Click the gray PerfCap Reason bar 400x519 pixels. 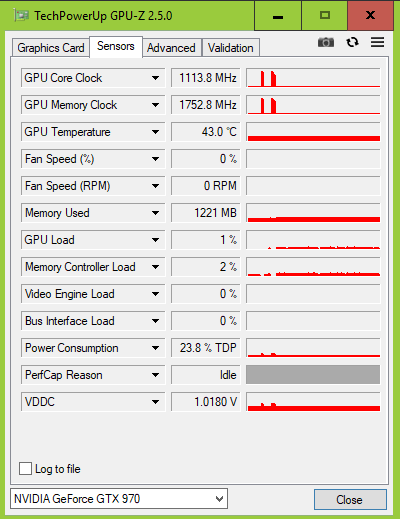(313, 375)
